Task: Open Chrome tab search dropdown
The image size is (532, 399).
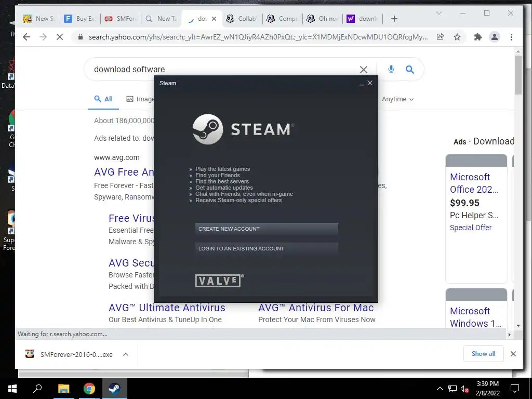Action: click(438, 13)
